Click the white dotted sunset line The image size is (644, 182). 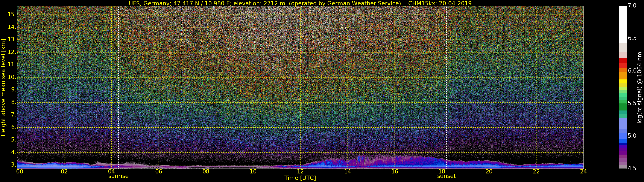click(x=447, y=87)
